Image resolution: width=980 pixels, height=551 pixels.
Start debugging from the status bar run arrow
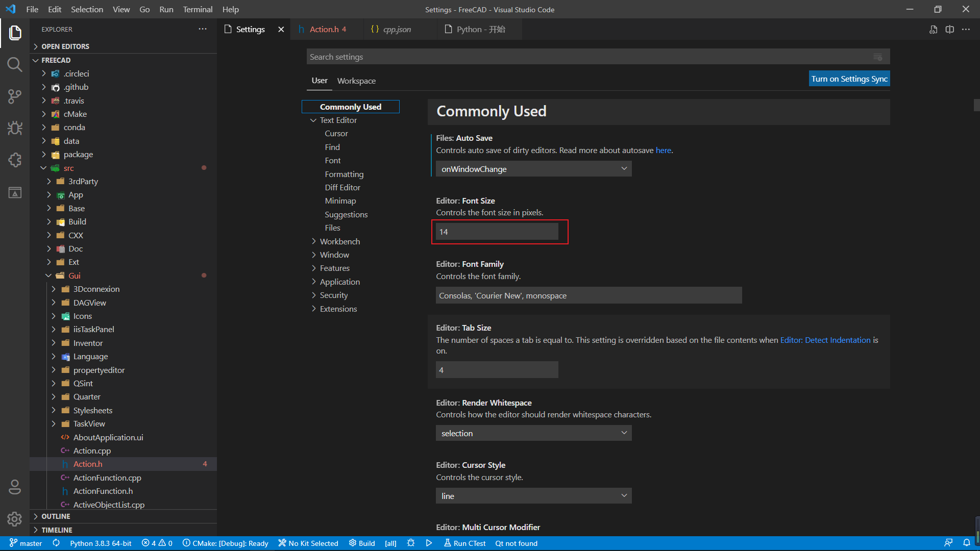pos(429,543)
